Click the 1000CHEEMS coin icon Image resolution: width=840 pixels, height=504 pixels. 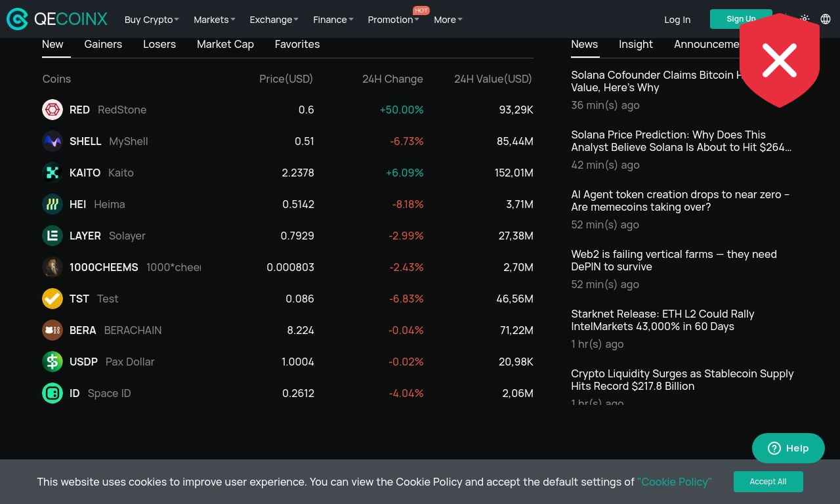point(52,267)
